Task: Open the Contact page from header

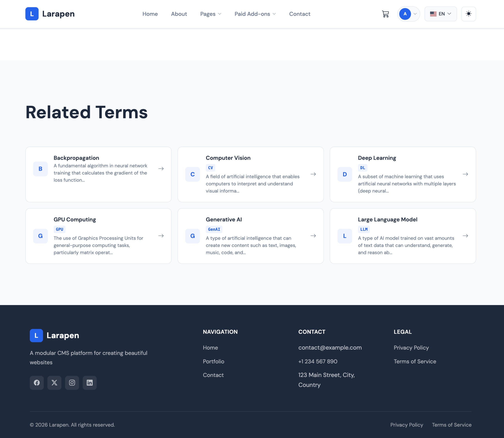Action: (299, 14)
